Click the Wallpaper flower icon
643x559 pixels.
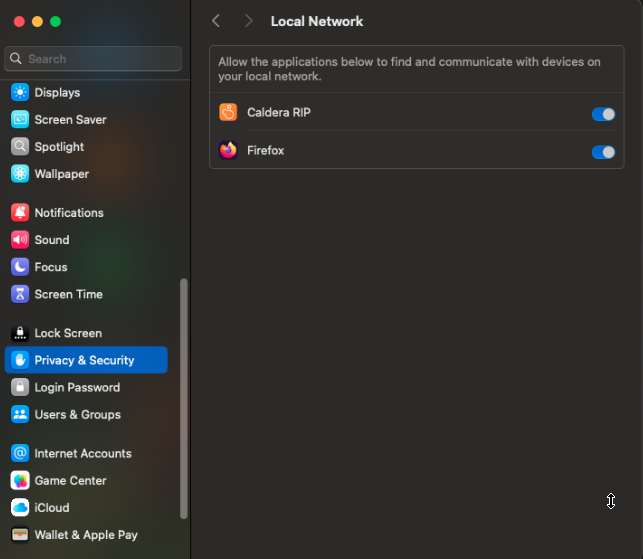point(20,174)
